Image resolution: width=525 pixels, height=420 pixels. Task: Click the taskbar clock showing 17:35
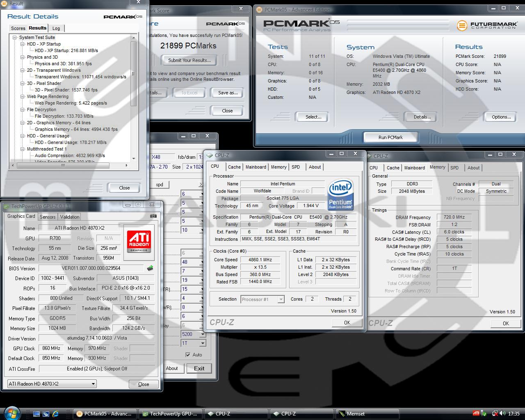coord(514,414)
